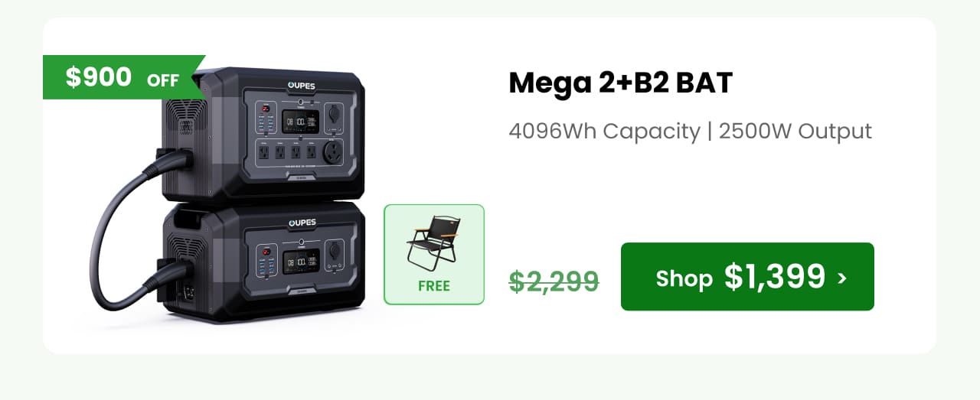The width and height of the screenshot is (980, 400).
Task: Click the chevron arrow inside the Shop button
Action: coord(843,278)
